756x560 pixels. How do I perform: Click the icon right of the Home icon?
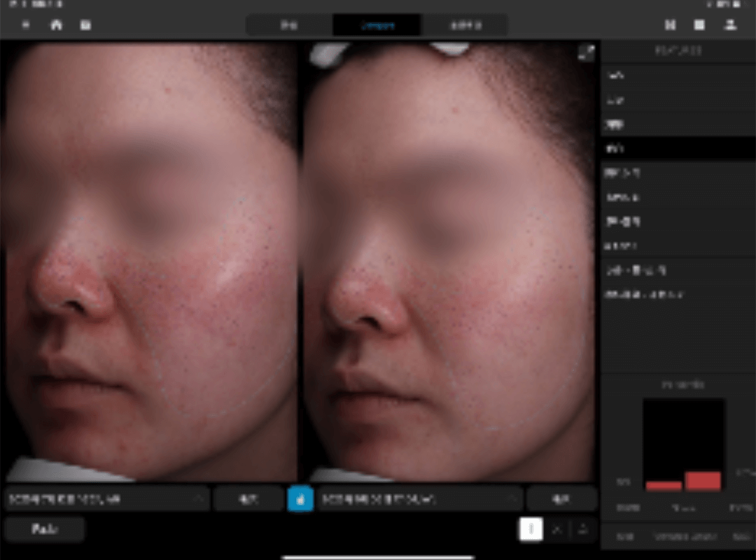click(85, 24)
